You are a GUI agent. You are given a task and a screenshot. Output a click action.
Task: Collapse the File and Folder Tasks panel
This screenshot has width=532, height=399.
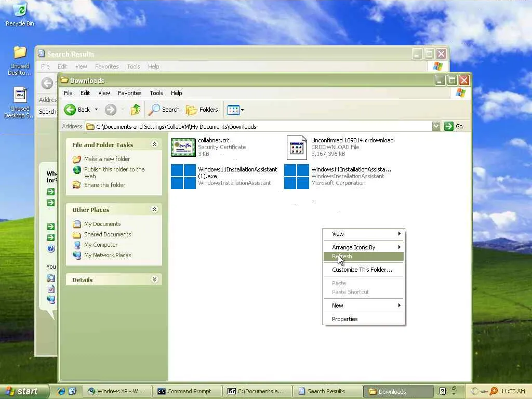point(154,144)
